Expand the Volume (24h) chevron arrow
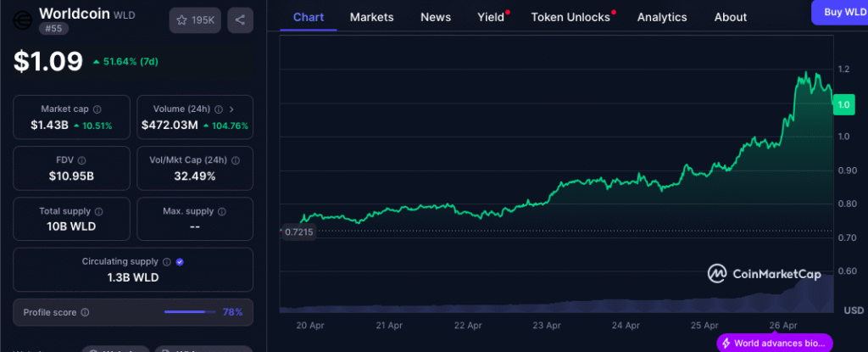 click(x=232, y=109)
